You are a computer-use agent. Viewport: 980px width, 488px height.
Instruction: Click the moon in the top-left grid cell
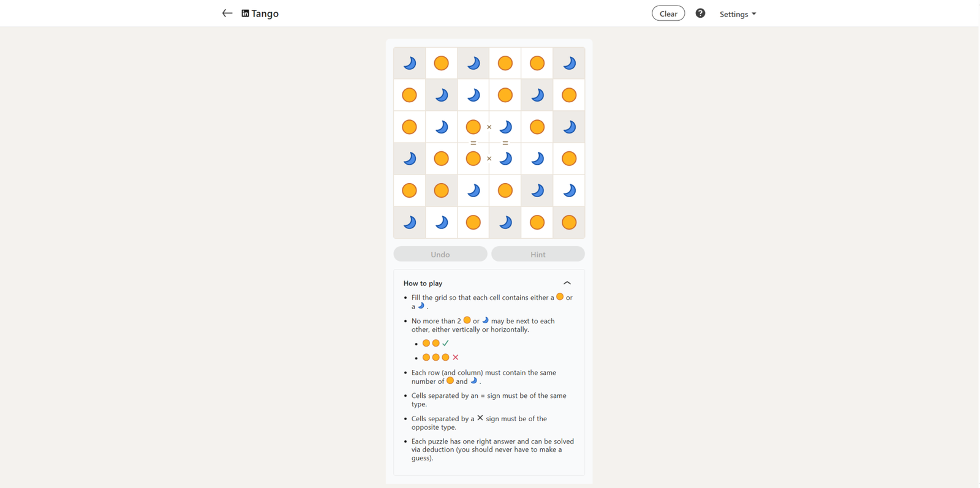pos(410,63)
